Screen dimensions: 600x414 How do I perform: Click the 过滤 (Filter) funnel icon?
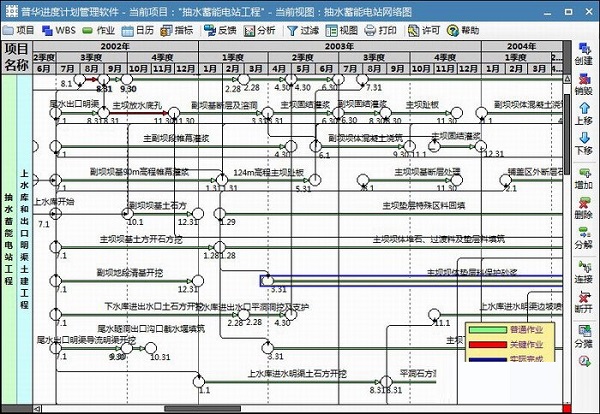click(x=292, y=31)
